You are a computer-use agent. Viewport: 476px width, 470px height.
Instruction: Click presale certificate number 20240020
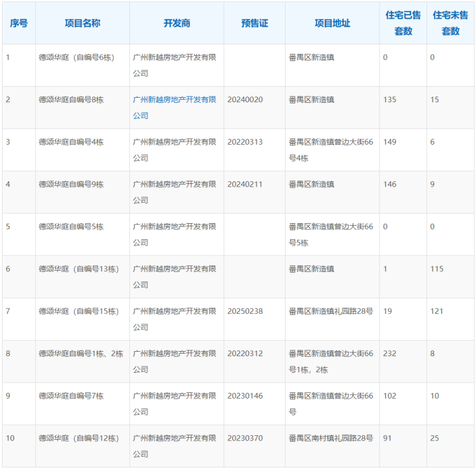245,100
